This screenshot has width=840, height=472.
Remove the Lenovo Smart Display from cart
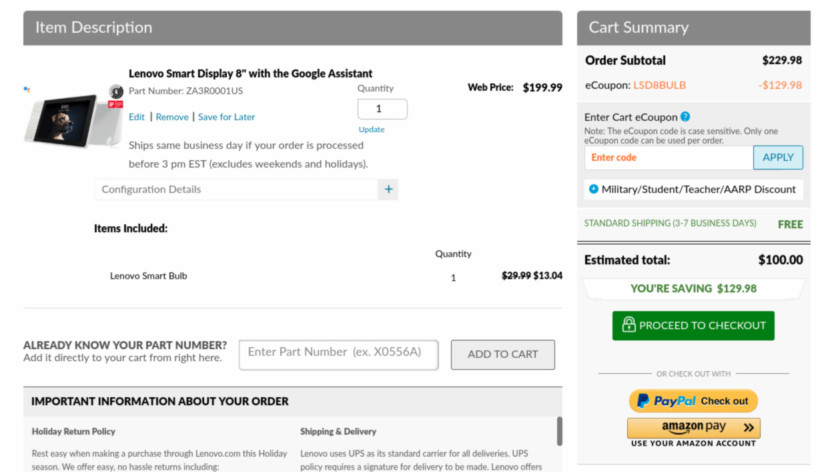click(x=171, y=117)
